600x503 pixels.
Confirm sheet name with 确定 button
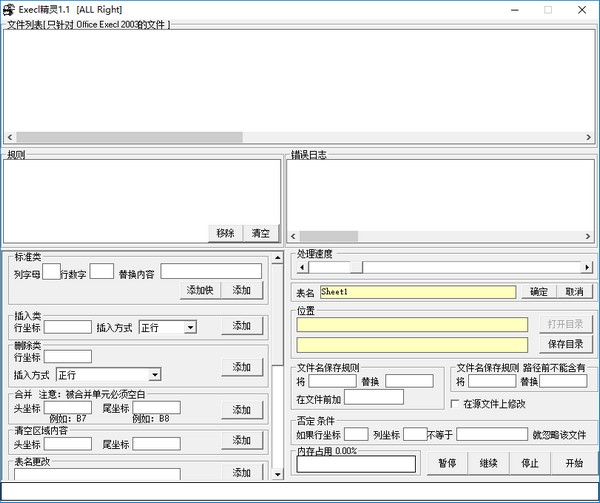pyautogui.click(x=538, y=292)
